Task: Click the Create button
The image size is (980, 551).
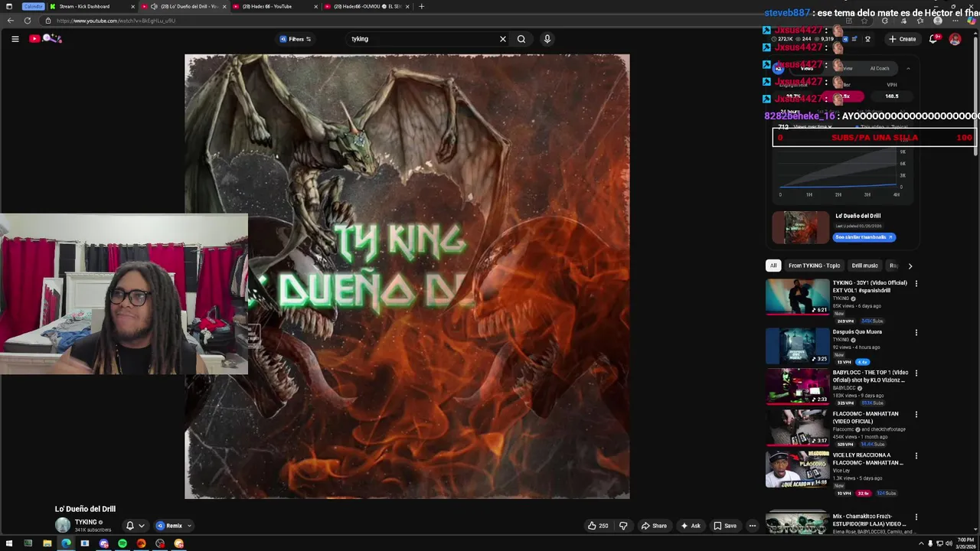Action: click(902, 39)
